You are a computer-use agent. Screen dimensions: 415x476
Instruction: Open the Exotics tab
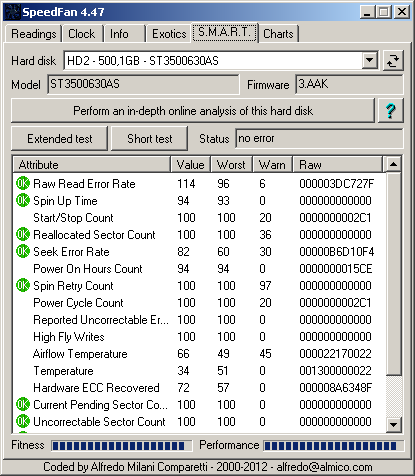[x=168, y=34]
